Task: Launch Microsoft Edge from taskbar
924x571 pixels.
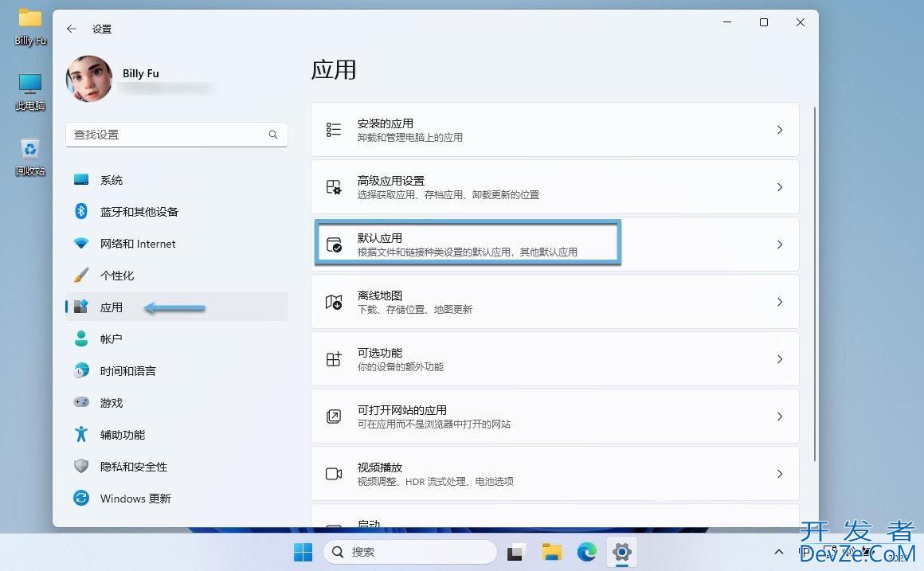Action: click(x=587, y=552)
